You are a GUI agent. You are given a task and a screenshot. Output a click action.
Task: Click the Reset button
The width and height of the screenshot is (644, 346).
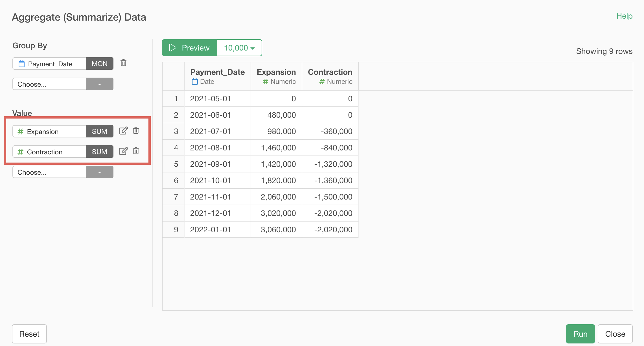pyautogui.click(x=29, y=334)
